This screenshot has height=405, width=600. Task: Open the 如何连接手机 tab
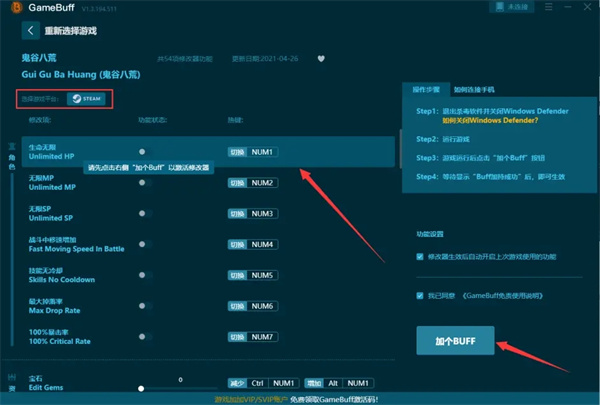[474, 88]
